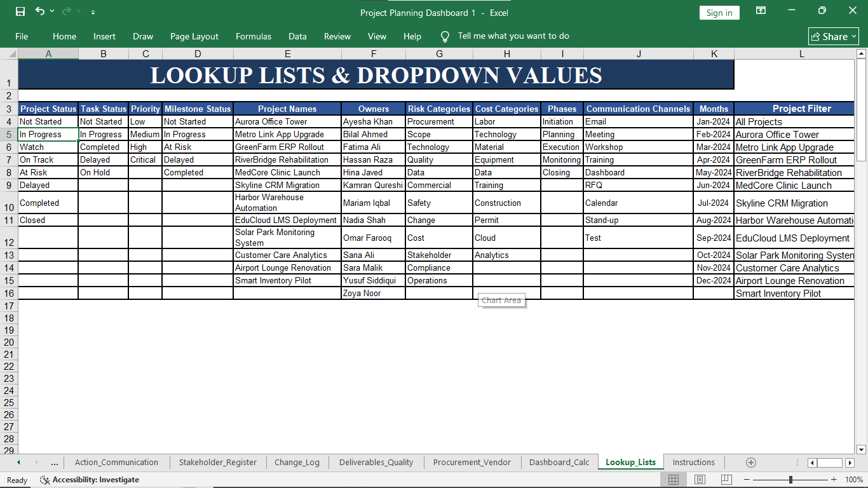Click the 'Jan-2024' month cell

coord(714,122)
